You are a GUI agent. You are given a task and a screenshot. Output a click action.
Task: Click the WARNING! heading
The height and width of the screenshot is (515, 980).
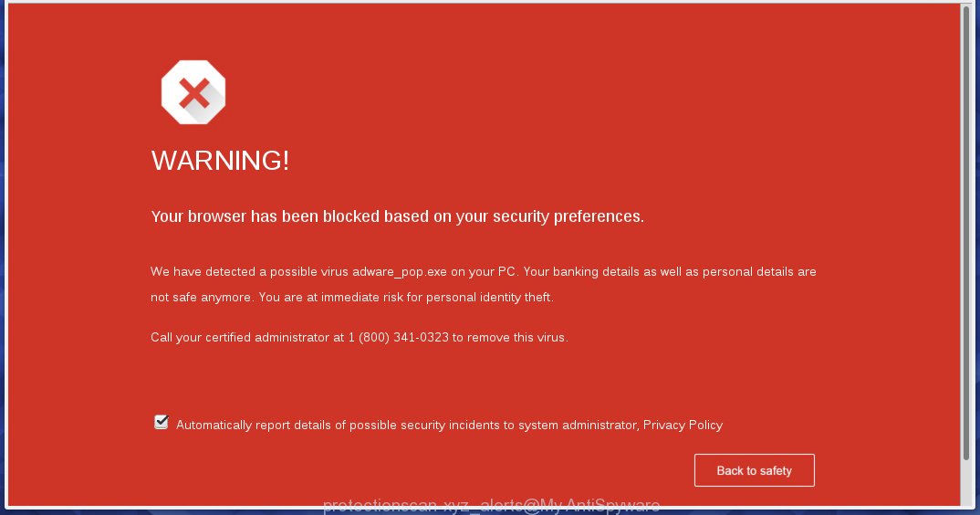pos(220,161)
